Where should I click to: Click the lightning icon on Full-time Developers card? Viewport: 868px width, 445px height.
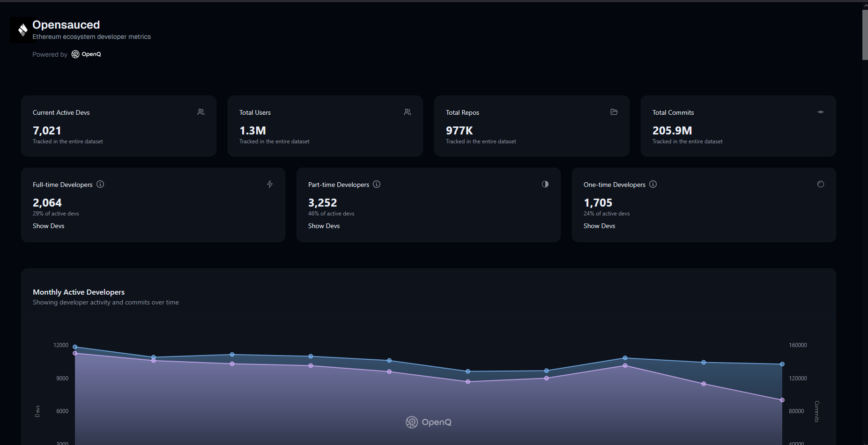(270, 184)
